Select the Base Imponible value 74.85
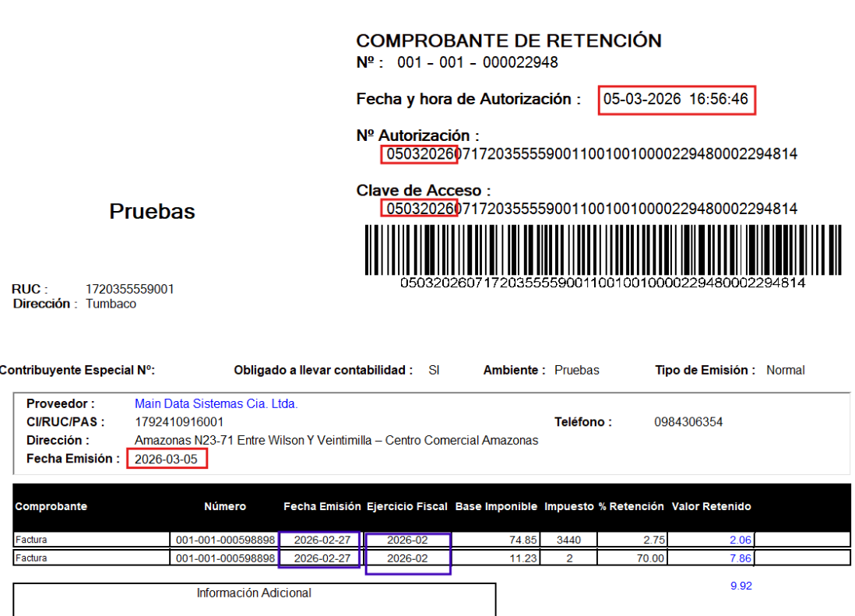Image resolution: width=855 pixels, height=616 pixels. [521, 540]
